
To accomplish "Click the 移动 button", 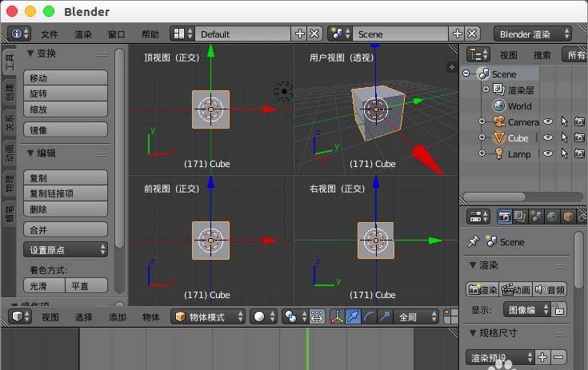I will click(x=66, y=78).
